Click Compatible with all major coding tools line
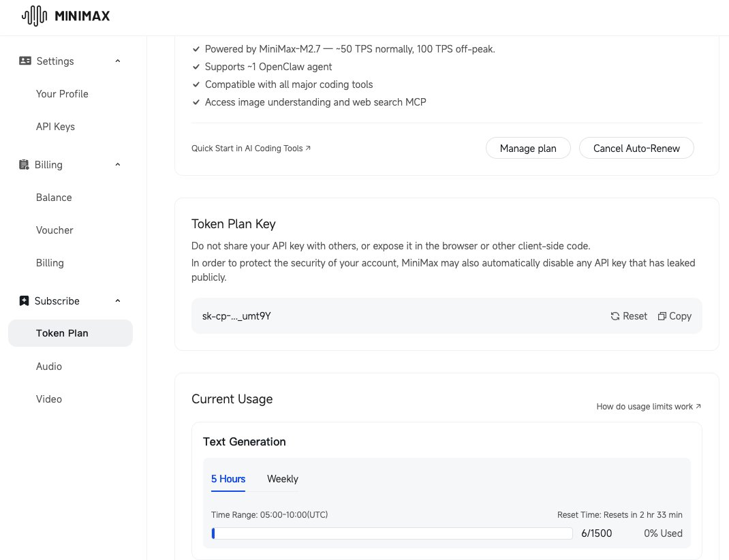 (289, 84)
